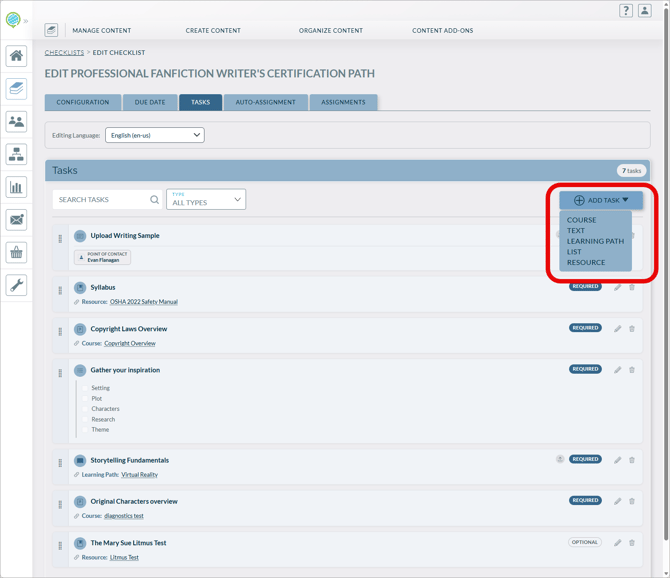The width and height of the screenshot is (670, 578).
Task: Open the Editing Language dropdown
Action: click(x=155, y=135)
